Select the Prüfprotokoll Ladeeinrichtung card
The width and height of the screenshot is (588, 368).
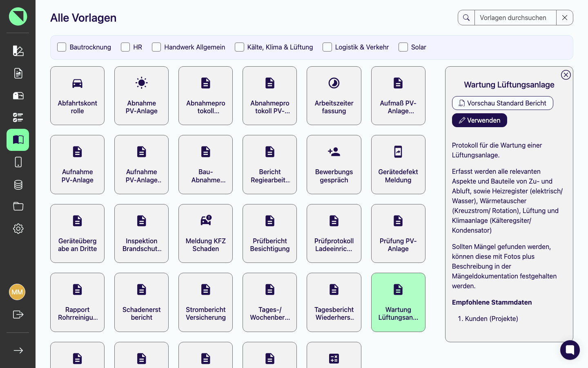coord(334,233)
